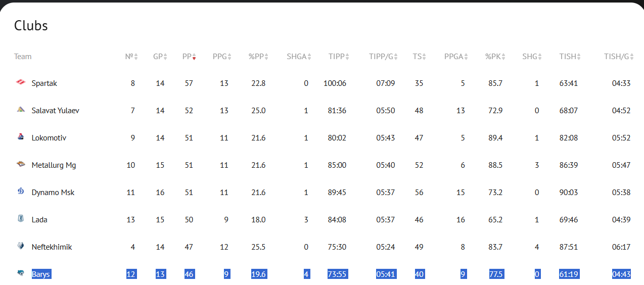Screen dimensions: 644x285
Task: Click the Salavat Yulaev club logo
Action: point(20,110)
